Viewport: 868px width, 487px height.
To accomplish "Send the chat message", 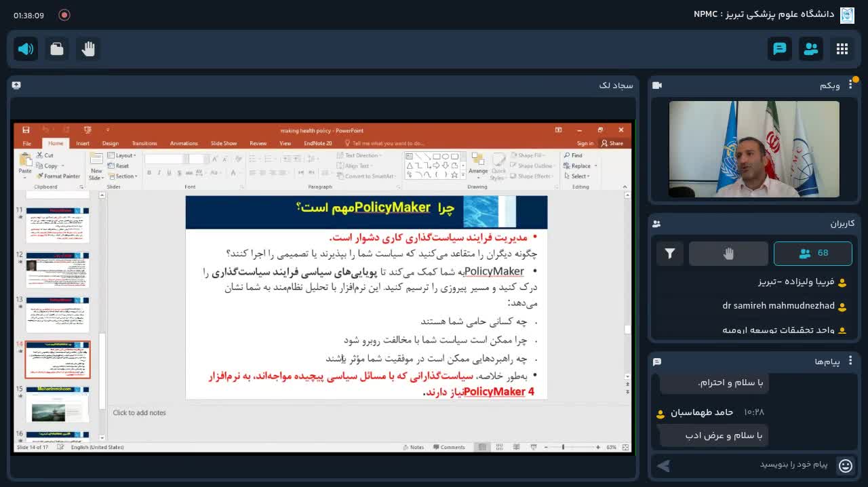I will [664, 465].
